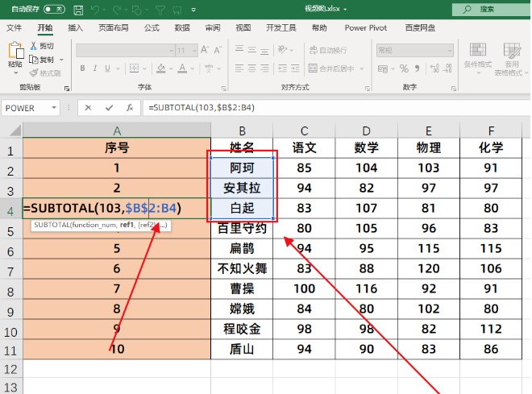Click the Cut scissors icon
The width and height of the screenshot is (532, 394).
click(34, 46)
